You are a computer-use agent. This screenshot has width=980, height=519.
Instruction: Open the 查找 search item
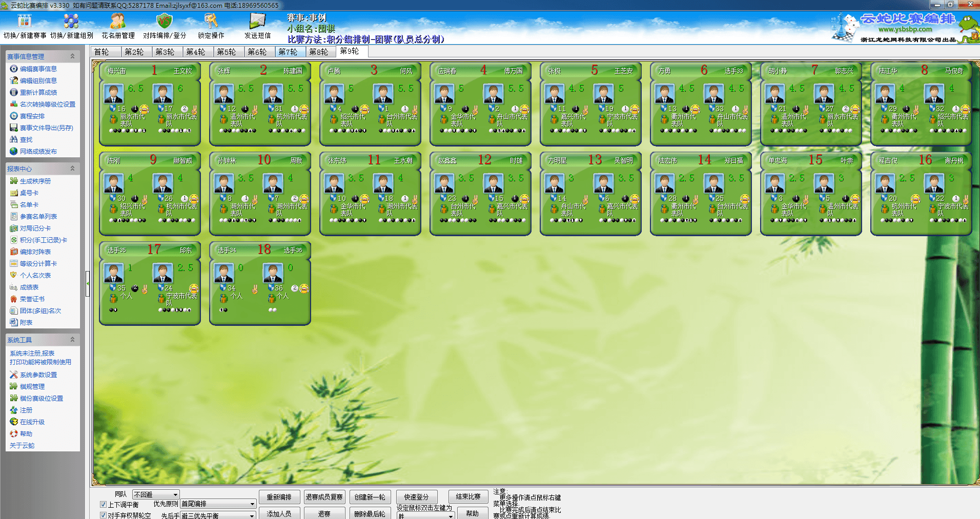[x=21, y=139]
